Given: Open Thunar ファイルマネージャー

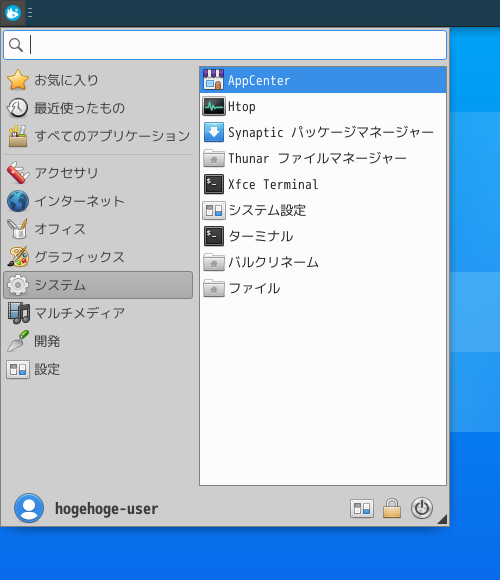Looking at the screenshot, I should click(x=323, y=158).
